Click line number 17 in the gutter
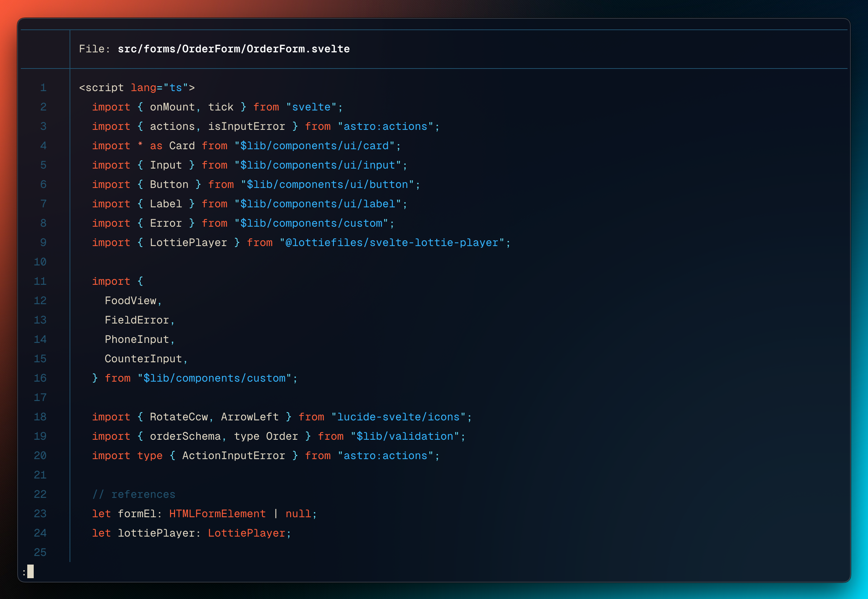 [x=40, y=398]
